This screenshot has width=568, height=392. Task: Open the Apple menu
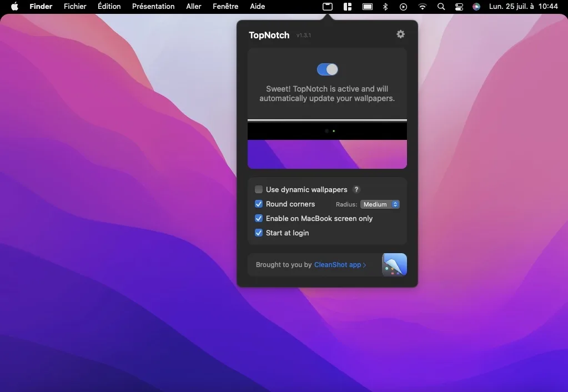[14, 7]
